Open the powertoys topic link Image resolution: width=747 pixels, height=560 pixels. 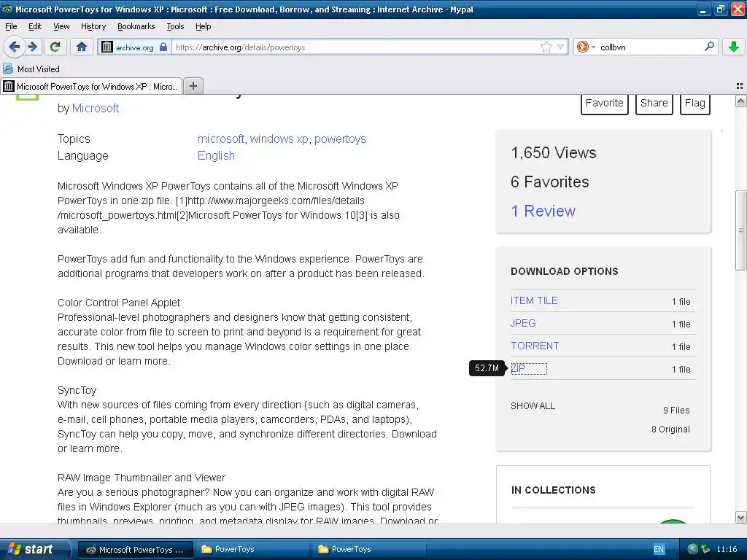tap(340, 139)
